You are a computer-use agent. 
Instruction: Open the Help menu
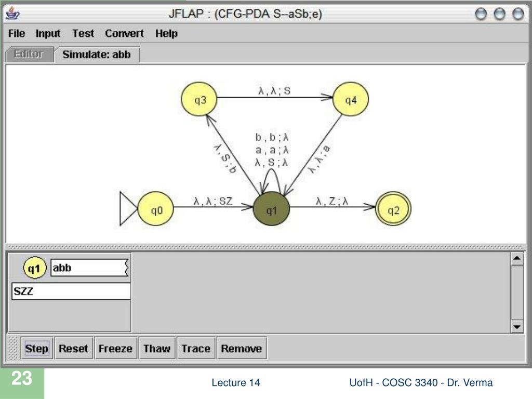tap(166, 34)
